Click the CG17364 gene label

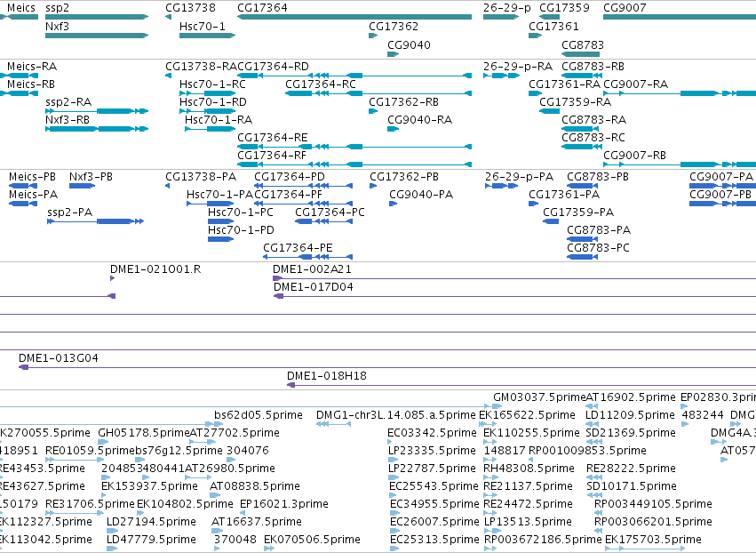(262, 8)
